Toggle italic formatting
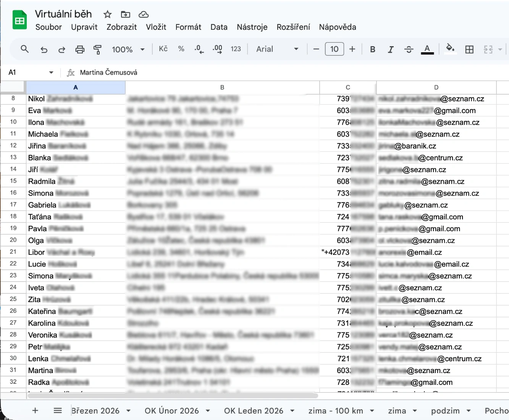Screen dimensions: 509x420 coord(391,49)
